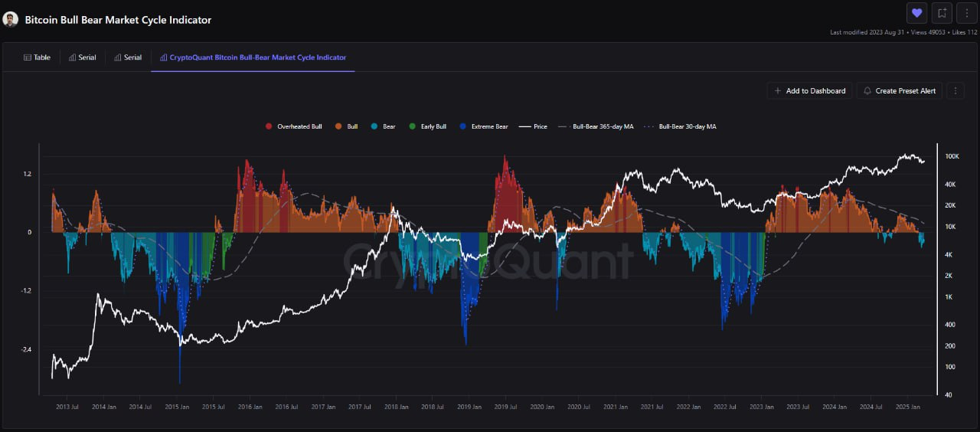The image size is (980, 432).
Task: Hide the Extreme Bear legend series
Action: (483, 126)
